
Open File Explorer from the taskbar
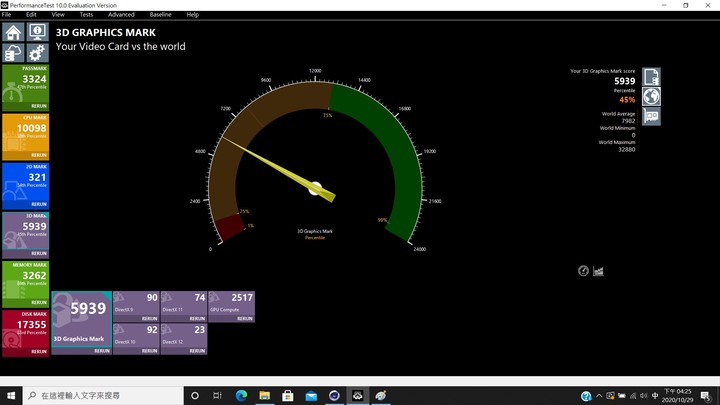pos(264,395)
